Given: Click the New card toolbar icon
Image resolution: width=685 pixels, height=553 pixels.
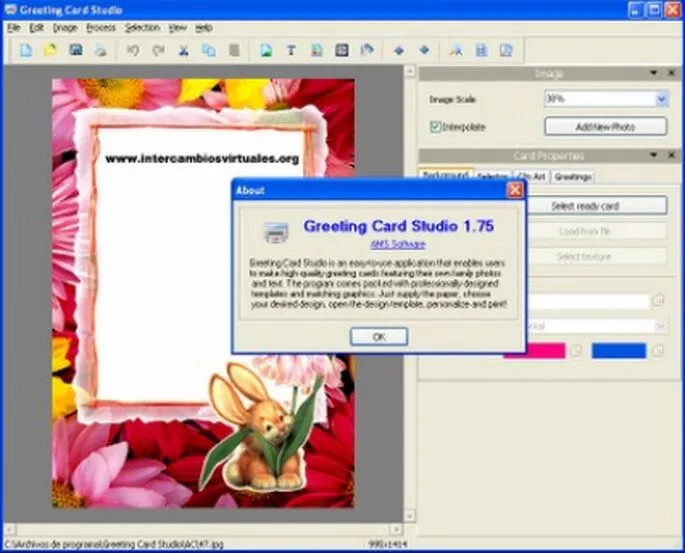Looking at the screenshot, I should 26,50.
